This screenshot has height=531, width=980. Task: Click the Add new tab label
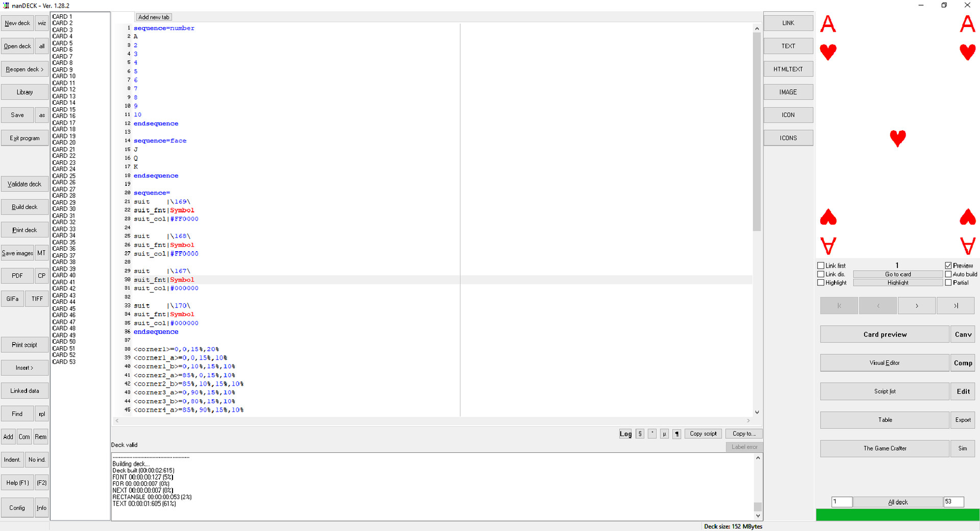[x=154, y=17]
